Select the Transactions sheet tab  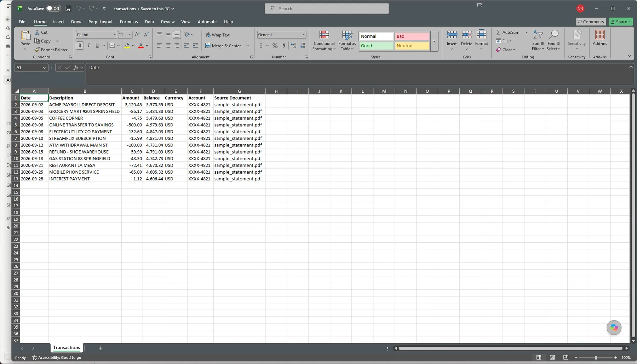(67, 348)
